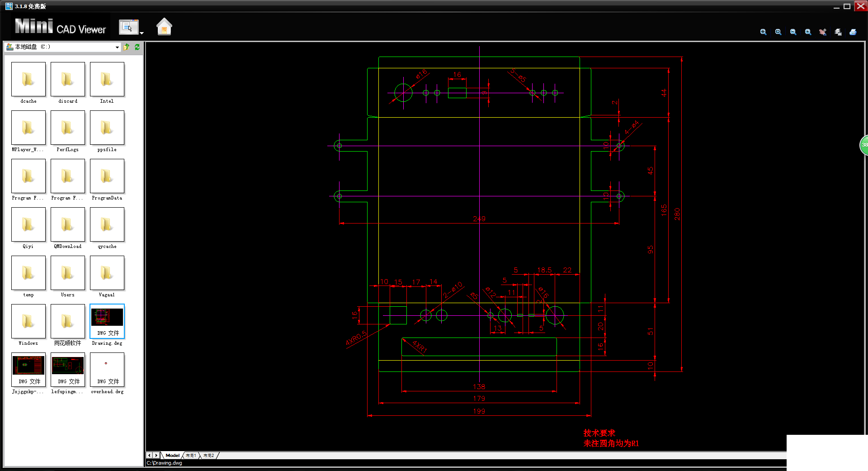Viewport: 868px width, 471px height.
Task: Switch to the 布局2 layout tab
Action: pos(208,455)
